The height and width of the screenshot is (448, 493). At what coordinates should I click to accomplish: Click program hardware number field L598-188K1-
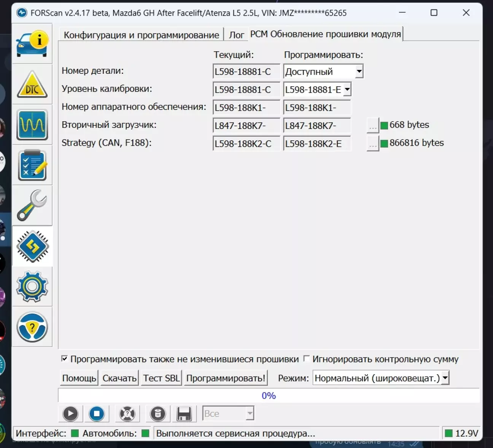(317, 108)
